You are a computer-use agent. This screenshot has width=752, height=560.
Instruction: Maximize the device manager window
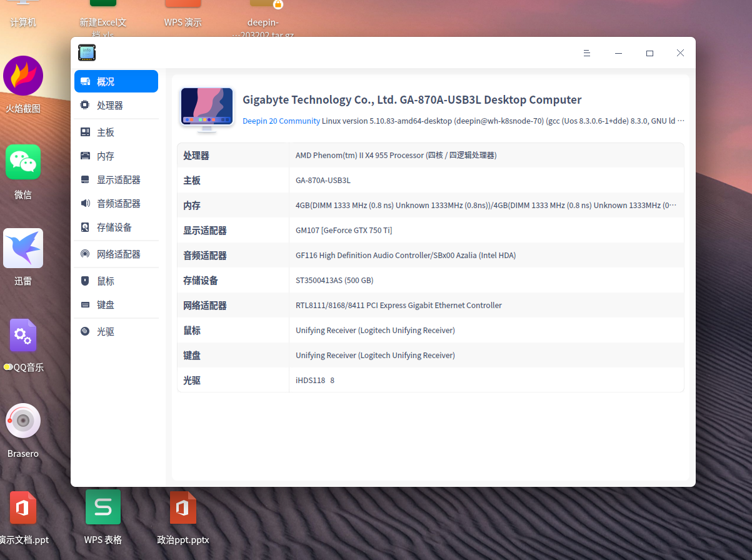click(649, 53)
